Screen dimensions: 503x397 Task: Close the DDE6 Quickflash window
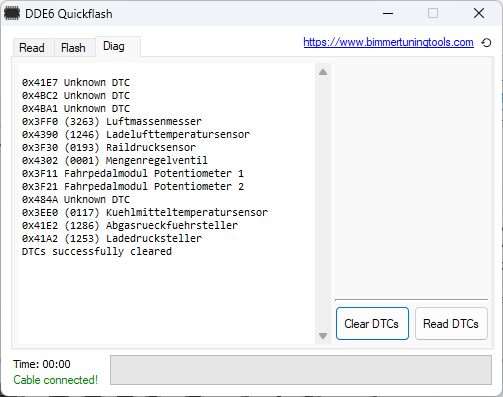click(x=479, y=14)
